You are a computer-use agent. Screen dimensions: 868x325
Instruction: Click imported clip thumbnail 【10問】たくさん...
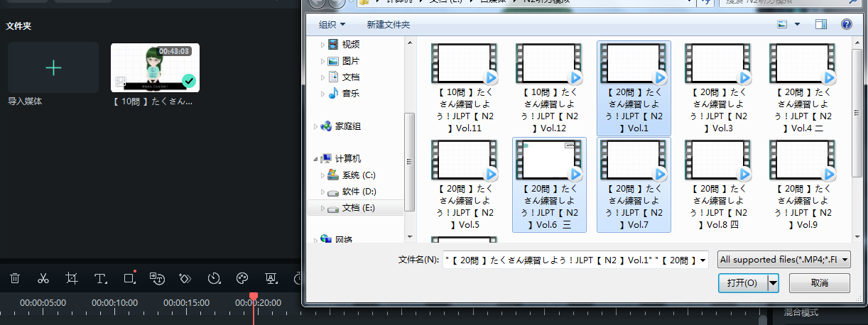[155, 67]
